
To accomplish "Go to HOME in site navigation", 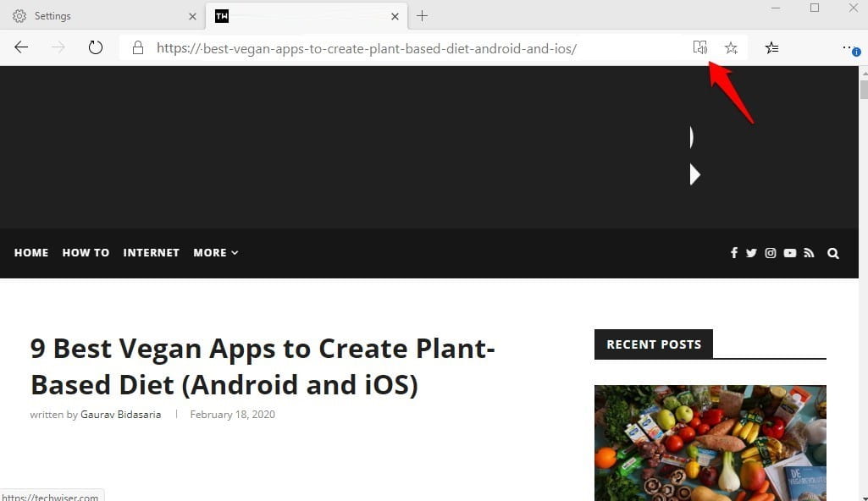I will 31,253.
